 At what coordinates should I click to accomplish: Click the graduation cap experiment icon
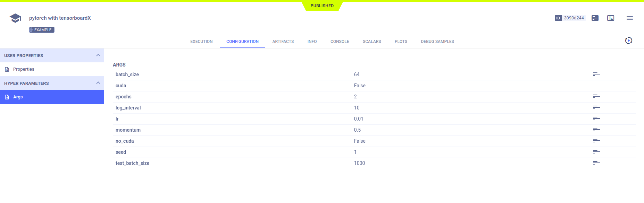coord(15,18)
